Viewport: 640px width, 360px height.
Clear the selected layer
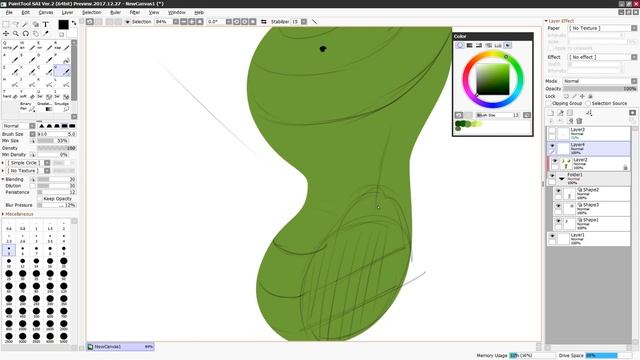point(570,121)
